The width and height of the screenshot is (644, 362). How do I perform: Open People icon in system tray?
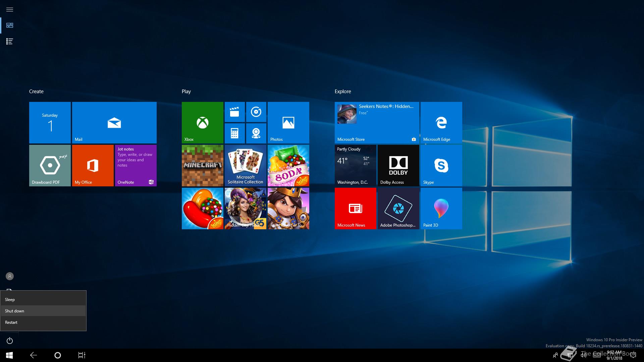coord(555,355)
